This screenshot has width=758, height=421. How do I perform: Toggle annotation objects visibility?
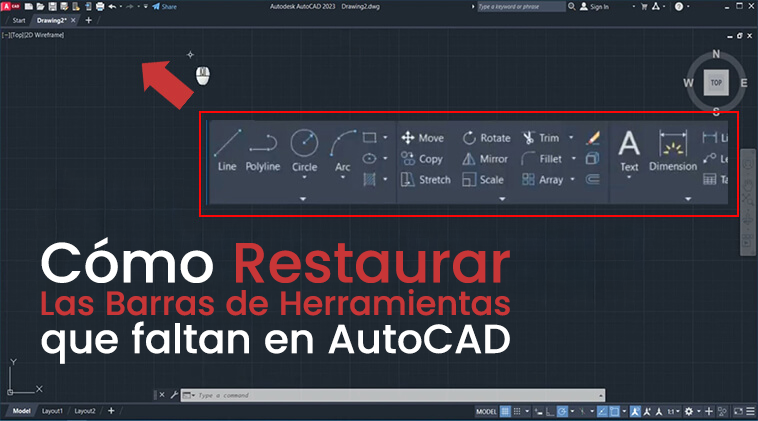tap(635, 411)
